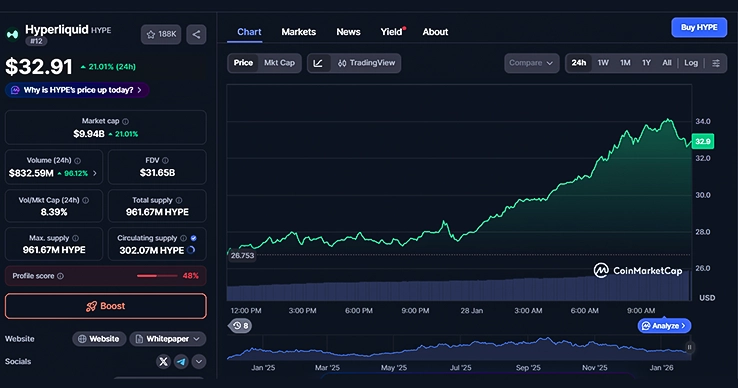Switch to TradingView chart mode

367,63
